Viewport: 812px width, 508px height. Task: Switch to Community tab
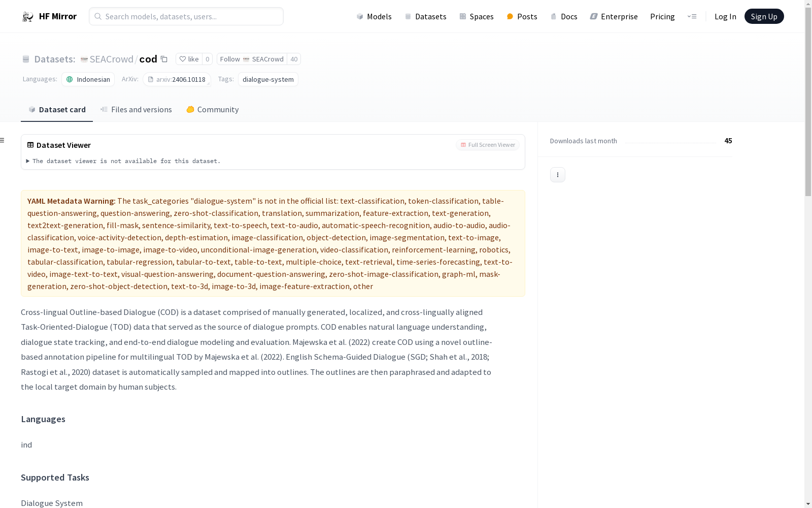click(x=212, y=110)
